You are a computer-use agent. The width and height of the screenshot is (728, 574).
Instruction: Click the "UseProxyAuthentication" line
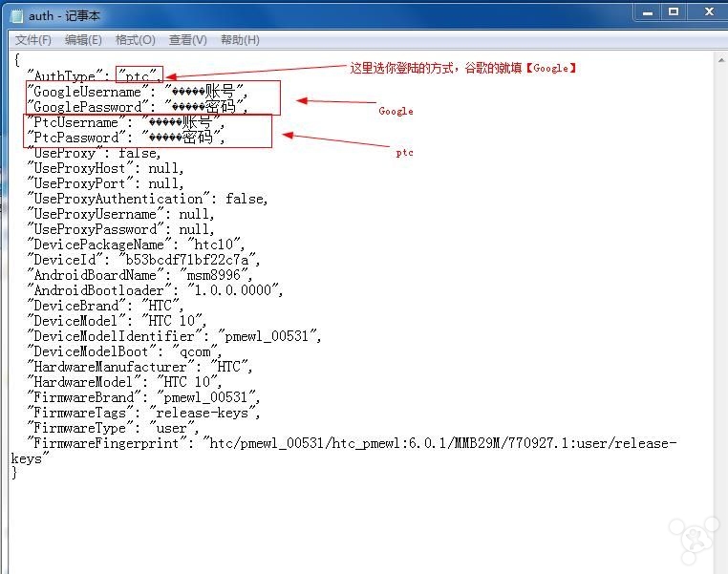coord(148,199)
